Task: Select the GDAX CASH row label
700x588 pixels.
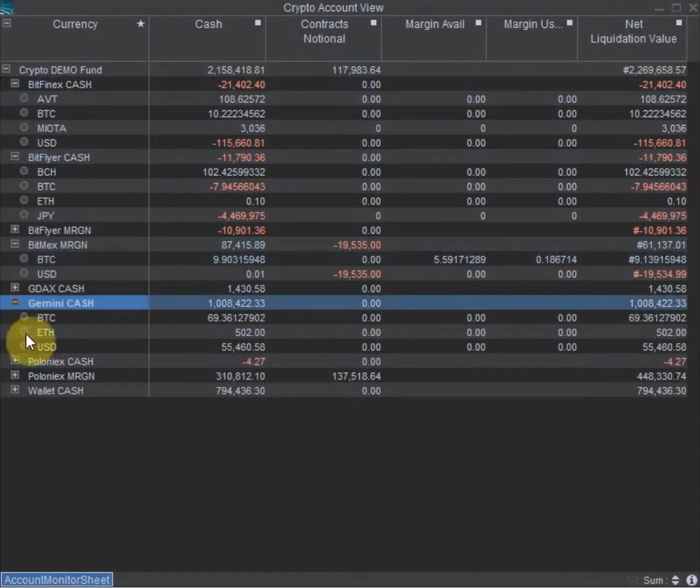Action: pos(56,289)
